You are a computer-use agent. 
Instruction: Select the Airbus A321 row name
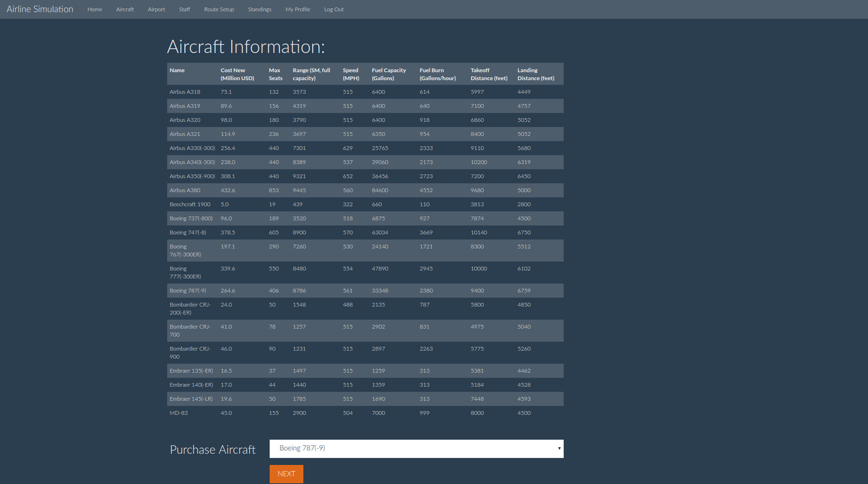point(185,134)
